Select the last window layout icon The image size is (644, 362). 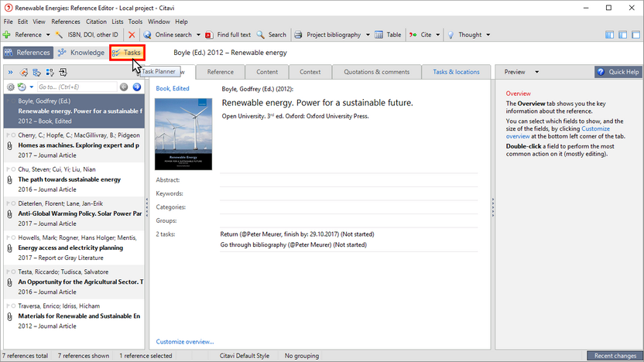635,35
